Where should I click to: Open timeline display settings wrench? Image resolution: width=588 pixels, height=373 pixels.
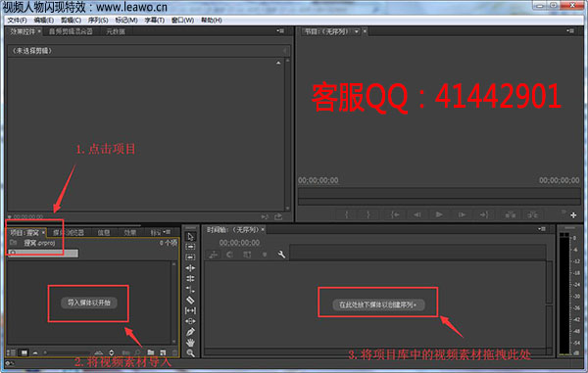pyautogui.click(x=281, y=255)
